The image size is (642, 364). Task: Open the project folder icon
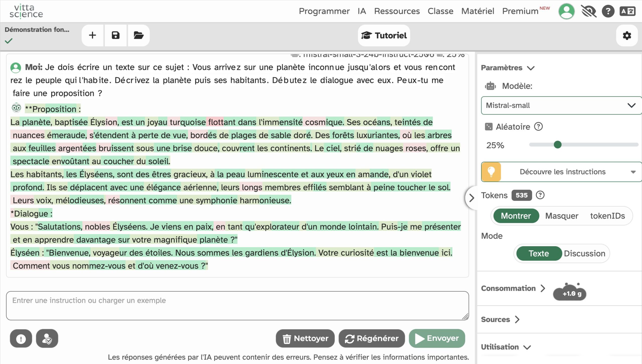pos(138,35)
